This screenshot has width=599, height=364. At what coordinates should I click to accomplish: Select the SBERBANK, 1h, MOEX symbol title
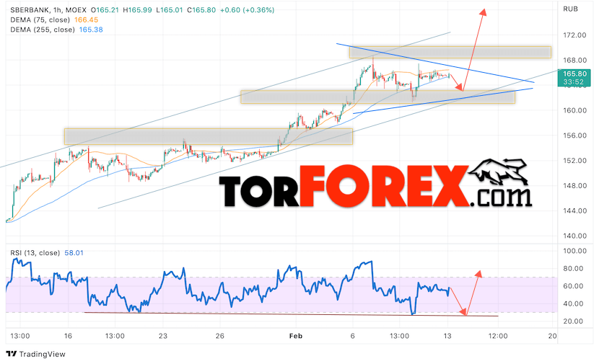48,10
